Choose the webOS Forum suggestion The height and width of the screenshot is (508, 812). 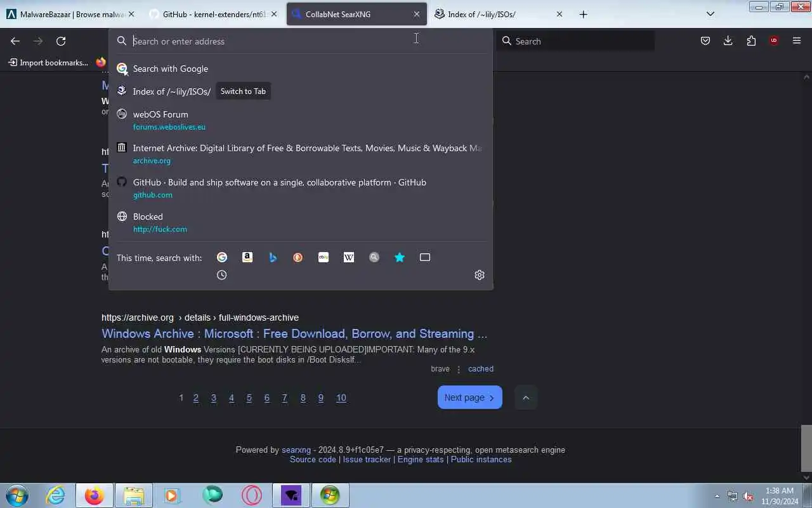pyautogui.click(x=301, y=120)
